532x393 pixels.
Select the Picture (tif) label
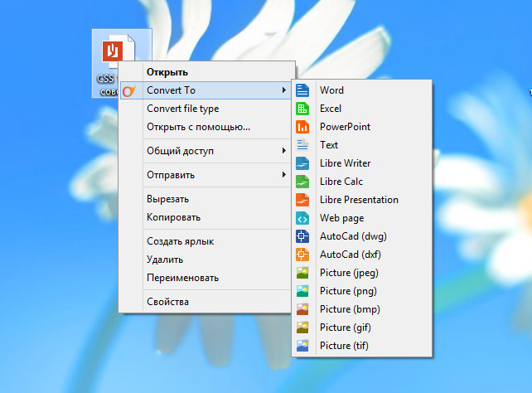(344, 346)
